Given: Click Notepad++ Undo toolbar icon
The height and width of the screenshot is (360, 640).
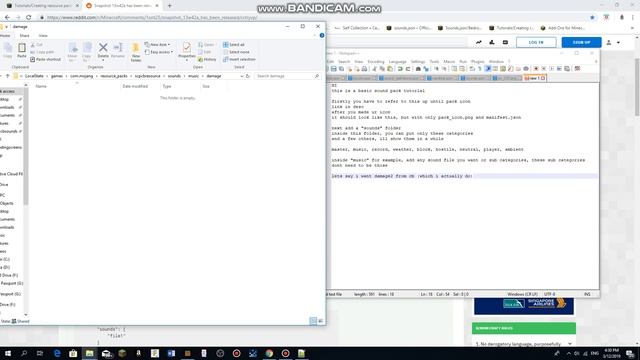Looking at the screenshot, I should pos(400,69).
